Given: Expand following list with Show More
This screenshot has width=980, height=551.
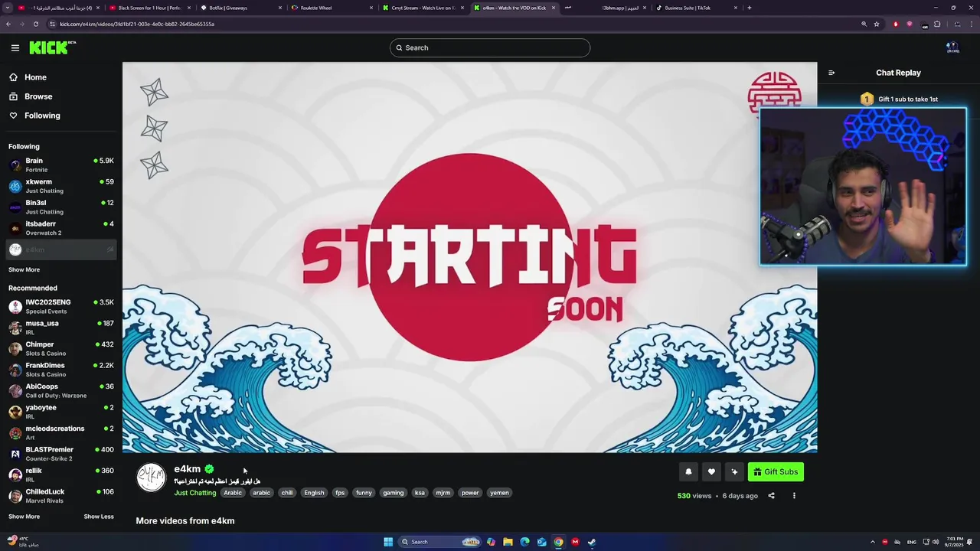Looking at the screenshot, I should [x=24, y=269].
